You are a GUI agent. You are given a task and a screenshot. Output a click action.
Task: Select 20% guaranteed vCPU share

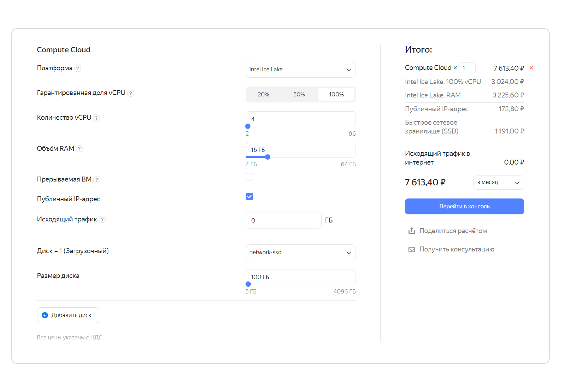tap(263, 95)
